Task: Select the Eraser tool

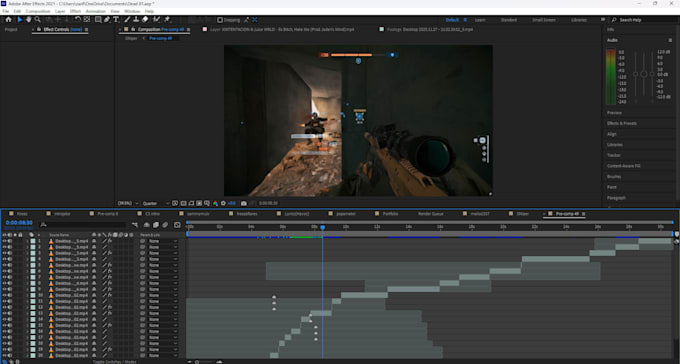Action: pos(145,20)
